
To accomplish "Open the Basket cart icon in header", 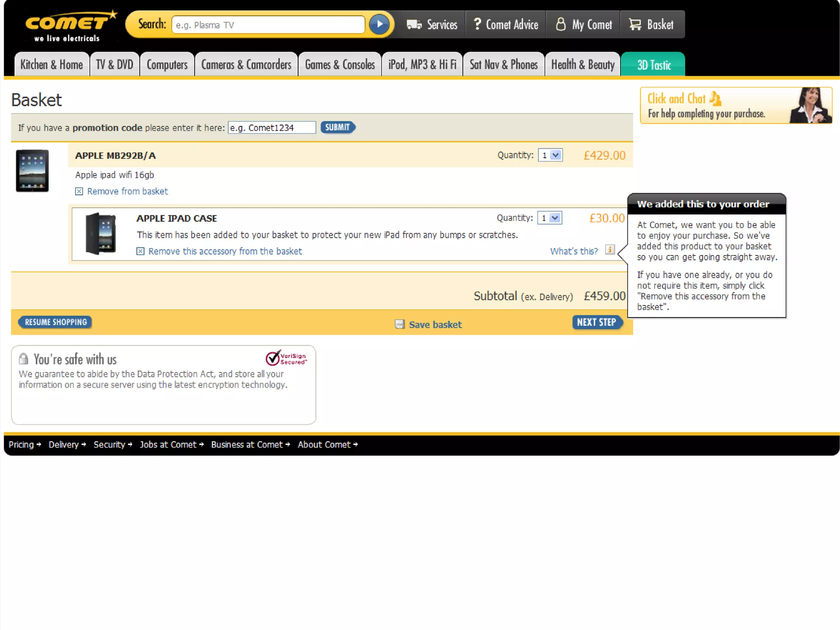I will (635, 25).
